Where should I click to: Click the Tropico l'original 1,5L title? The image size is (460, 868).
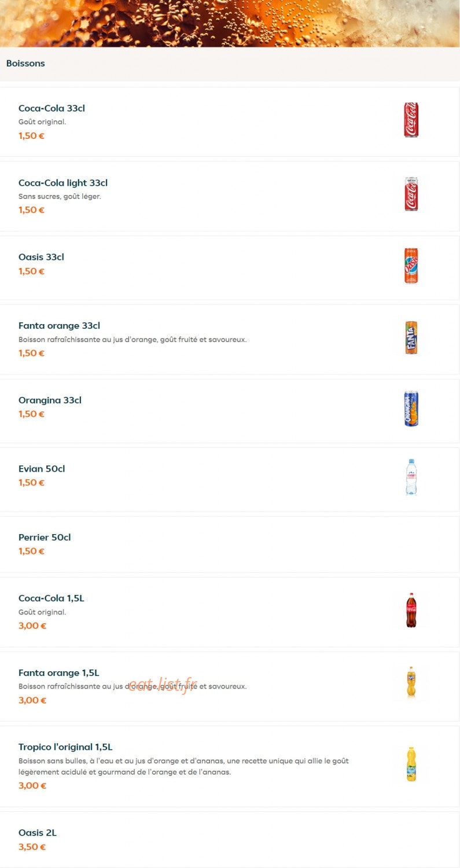[x=65, y=747]
